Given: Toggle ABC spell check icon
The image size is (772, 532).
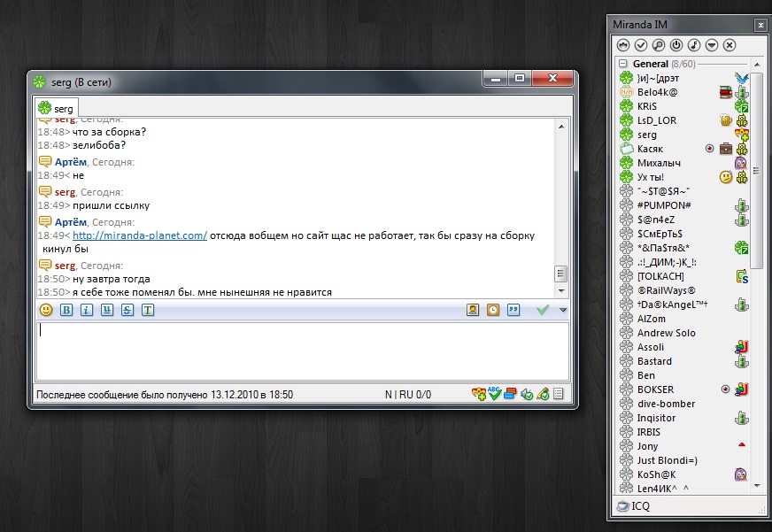Looking at the screenshot, I should [494, 394].
